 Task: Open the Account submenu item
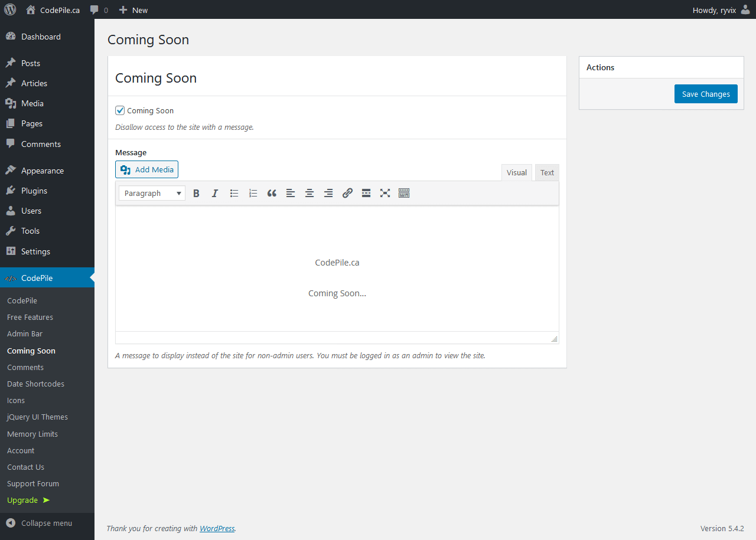click(x=21, y=450)
